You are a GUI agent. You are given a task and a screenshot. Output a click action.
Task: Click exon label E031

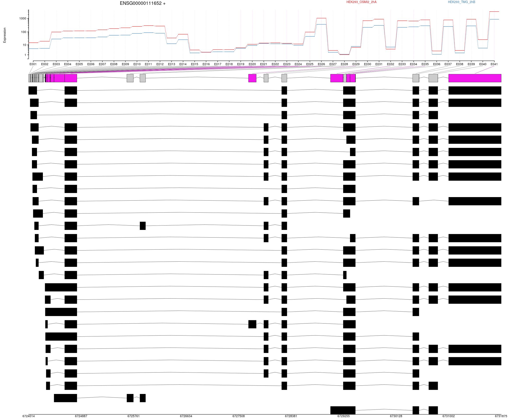pos(379,64)
